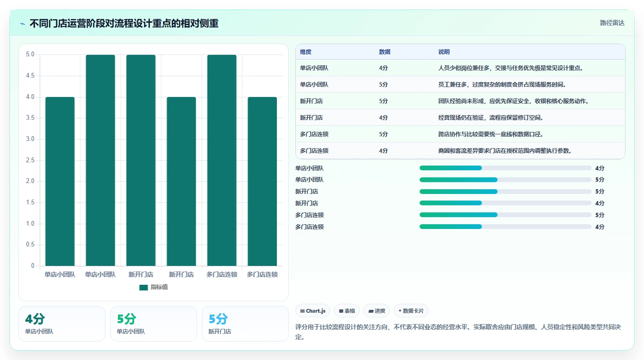Viewport: 644px width, 360px height.
Task: Click the 说明 column header
Action: (444, 52)
